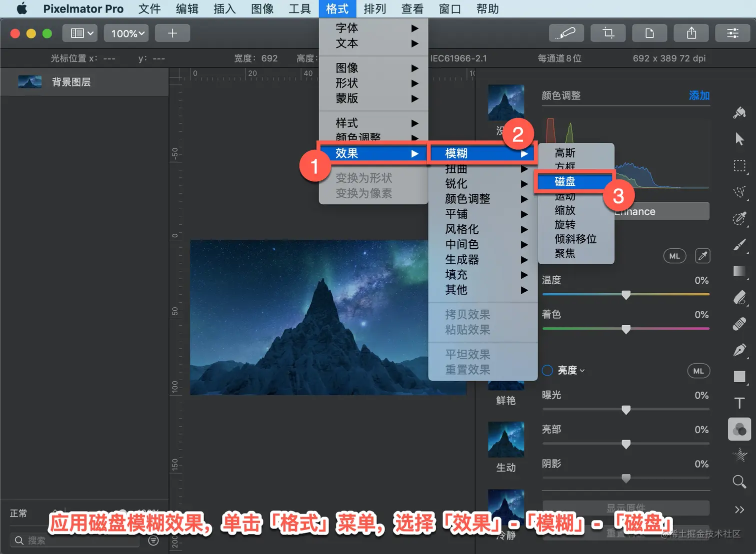Select the Zoom magnifier tool

click(x=739, y=482)
